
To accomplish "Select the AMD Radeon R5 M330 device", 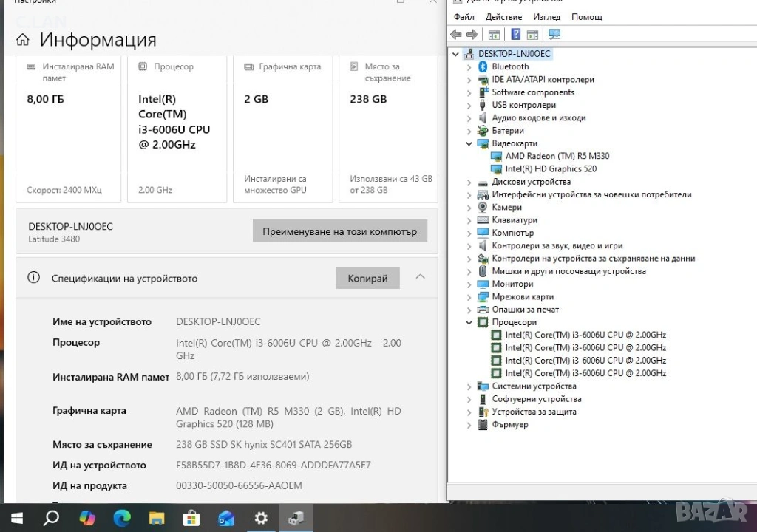I will [x=557, y=156].
